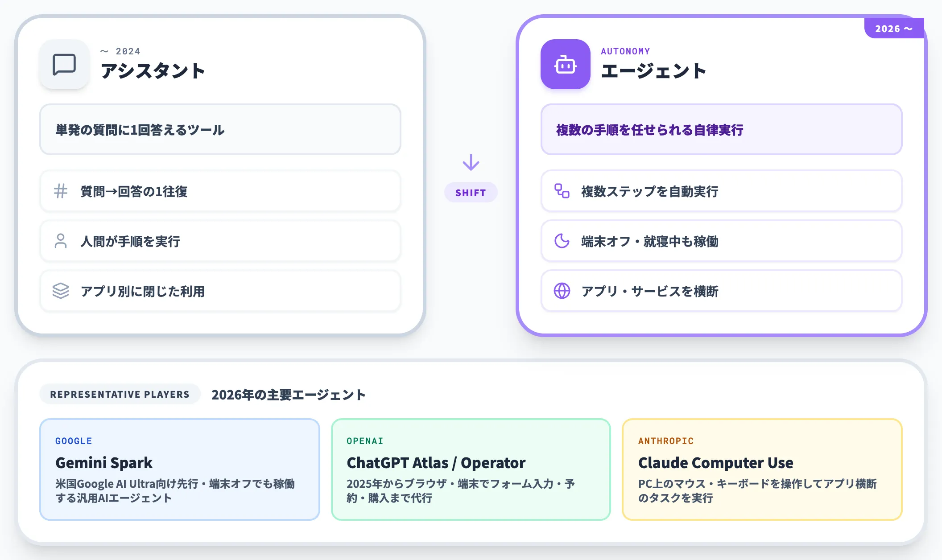Viewport: 942px width, 560px height.
Task: Click the hash icon next to 質問→回答の1往復
Action: click(x=61, y=191)
